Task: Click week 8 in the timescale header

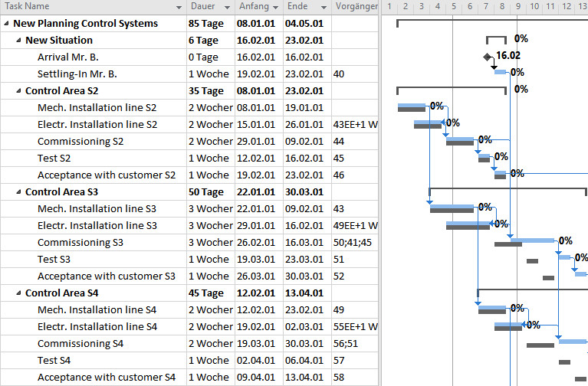Action: [501, 7]
